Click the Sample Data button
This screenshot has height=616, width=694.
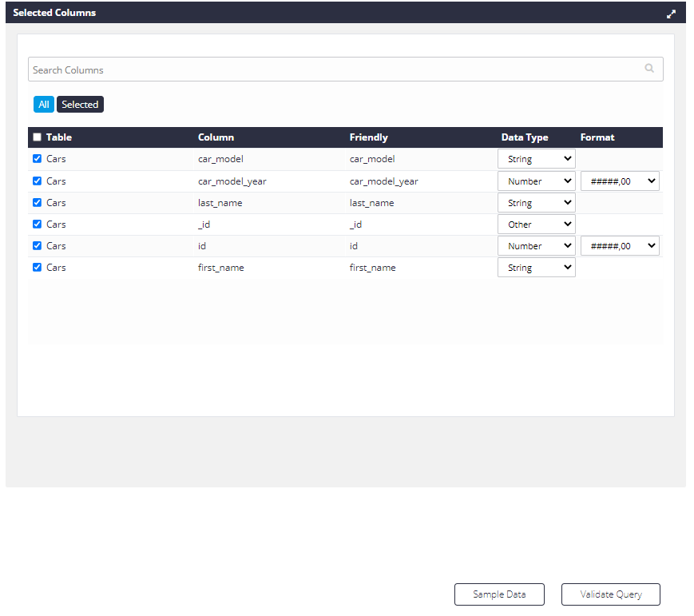point(499,594)
